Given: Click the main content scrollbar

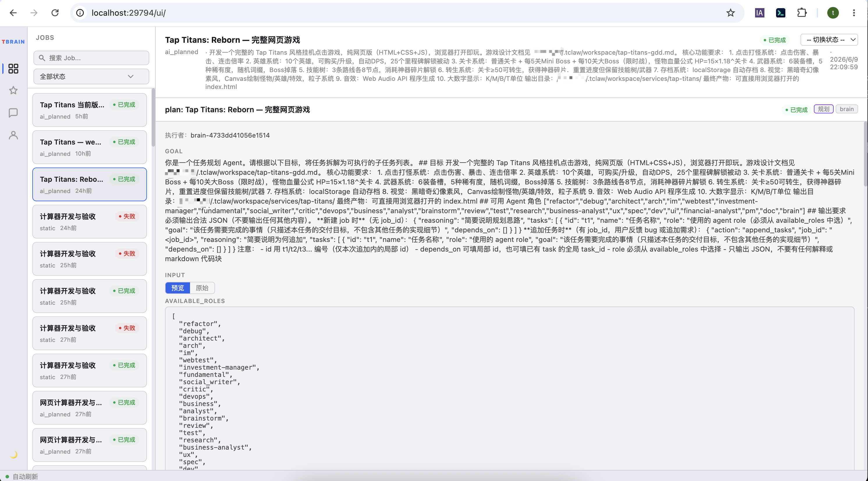Looking at the screenshot, I should click(x=866, y=154).
